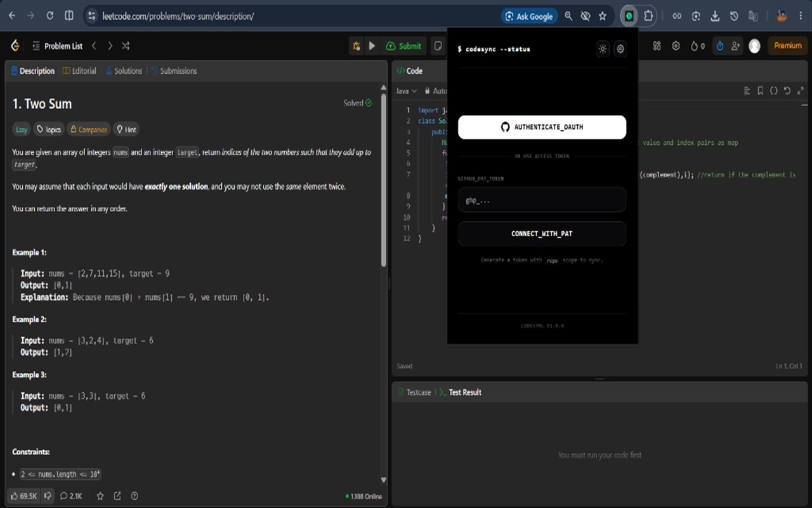Image resolution: width=812 pixels, height=508 pixels.
Task: Open the Java language dropdown
Action: (x=406, y=91)
